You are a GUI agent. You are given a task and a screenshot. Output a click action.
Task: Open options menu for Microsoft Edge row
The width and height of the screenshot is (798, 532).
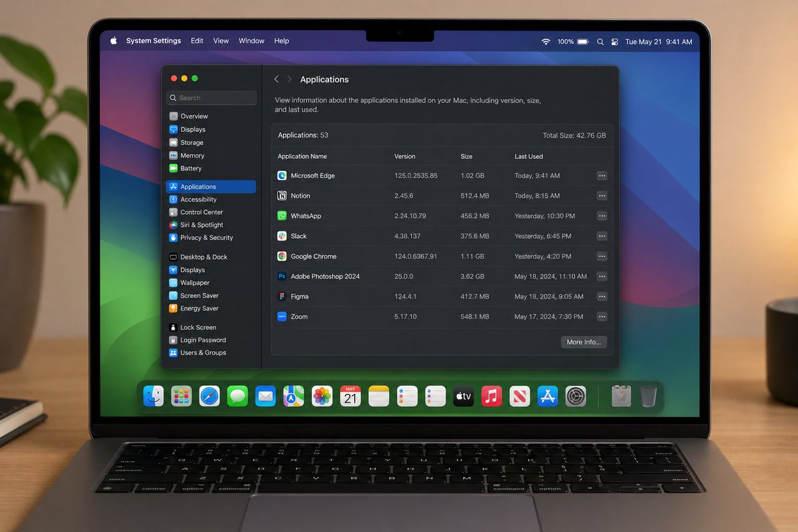[x=602, y=176]
